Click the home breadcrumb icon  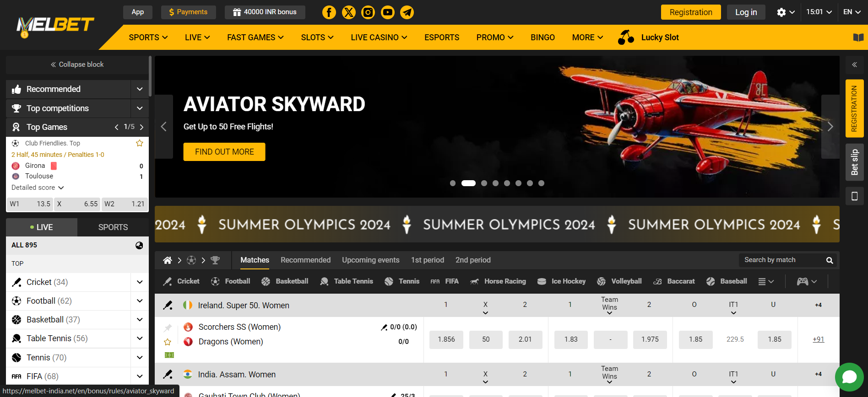(x=168, y=260)
